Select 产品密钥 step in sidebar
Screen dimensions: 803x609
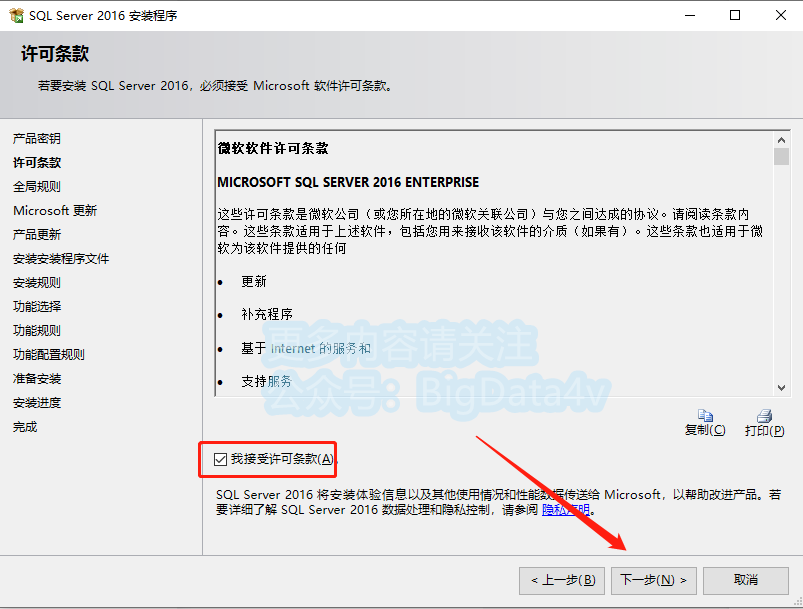pos(37,138)
